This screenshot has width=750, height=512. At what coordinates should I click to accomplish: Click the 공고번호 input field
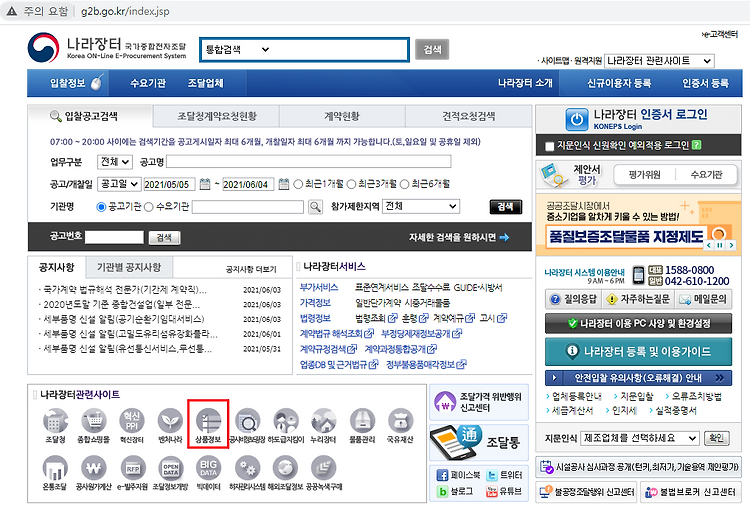click(114, 237)
